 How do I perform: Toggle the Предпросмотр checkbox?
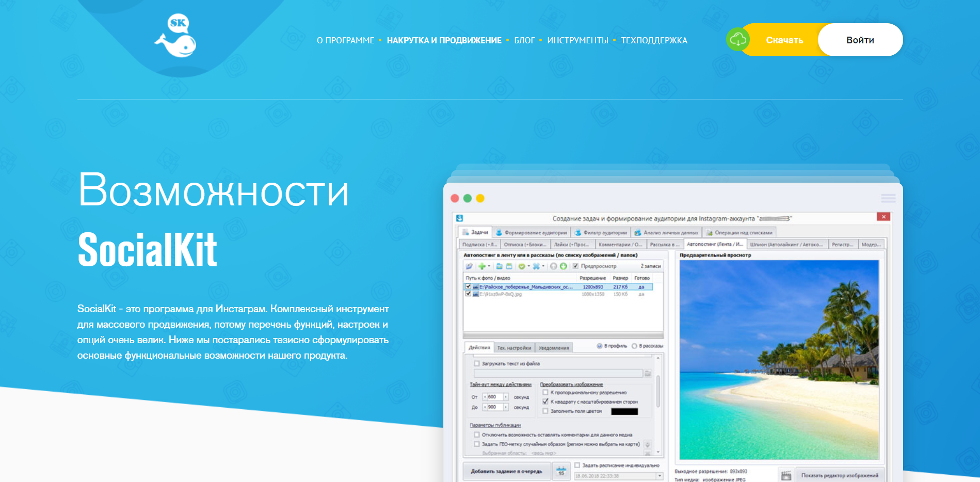[575, 266]
